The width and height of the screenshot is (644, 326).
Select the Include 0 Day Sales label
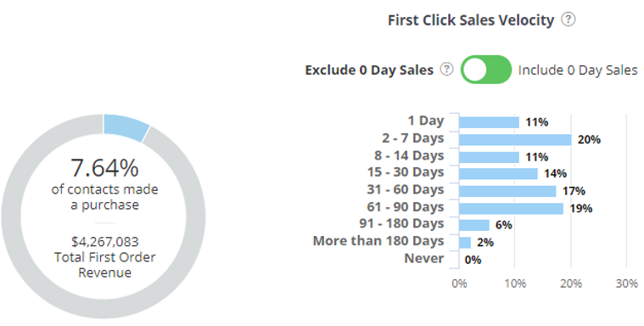click(x=578, y=70)
